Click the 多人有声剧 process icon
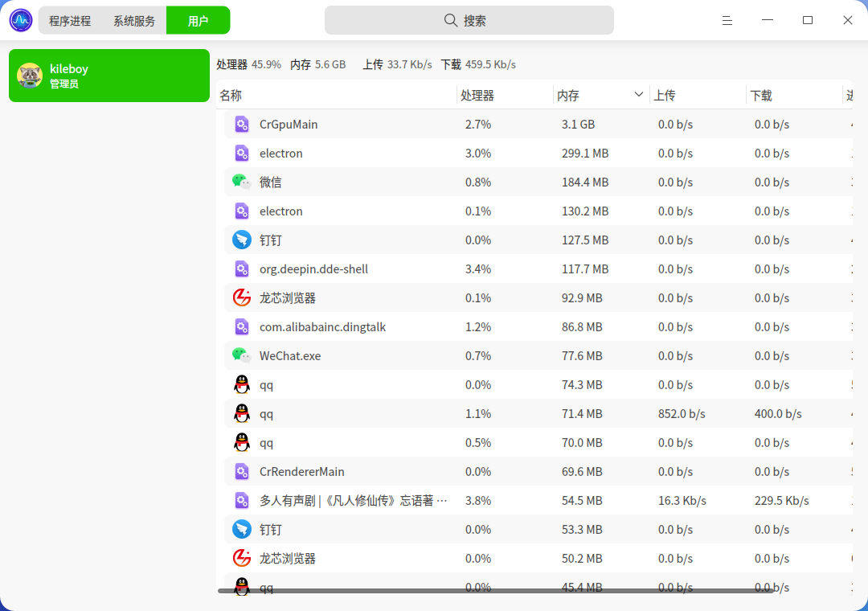 point(242,500)
